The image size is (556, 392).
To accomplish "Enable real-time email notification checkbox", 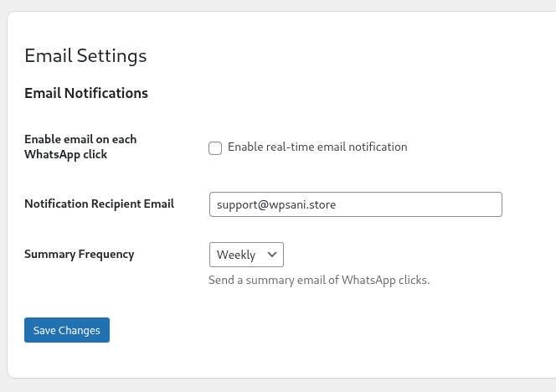I will [215, 148].
